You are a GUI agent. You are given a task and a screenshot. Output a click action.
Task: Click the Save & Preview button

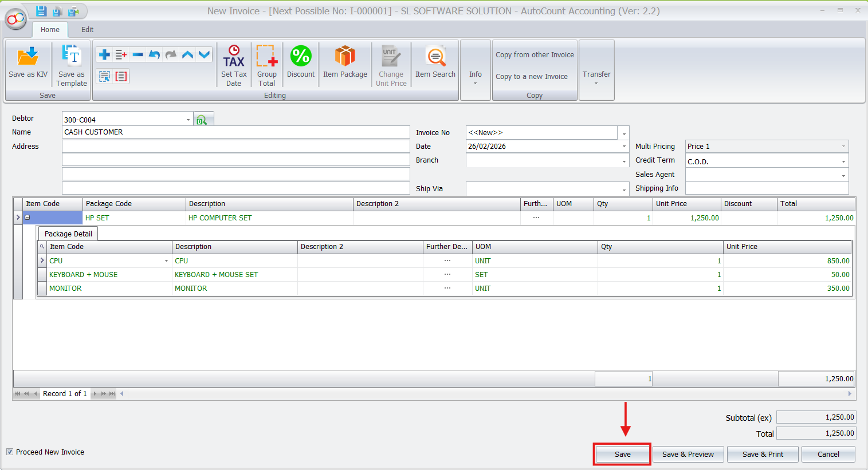pos(688,454)
